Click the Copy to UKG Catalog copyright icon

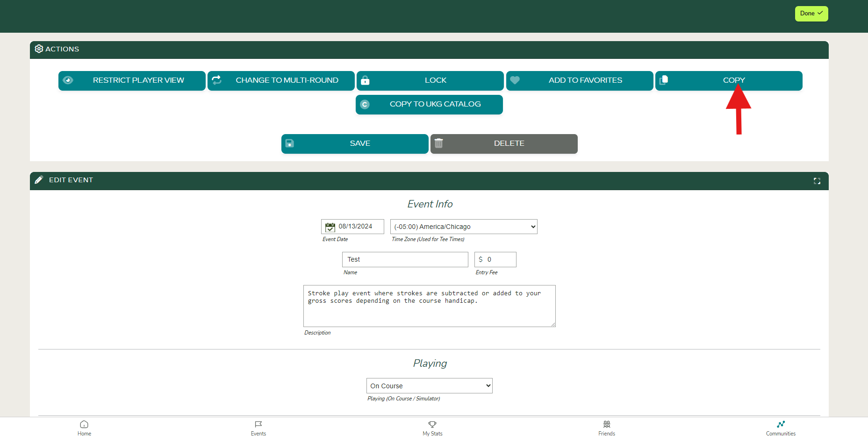point(365,105)
